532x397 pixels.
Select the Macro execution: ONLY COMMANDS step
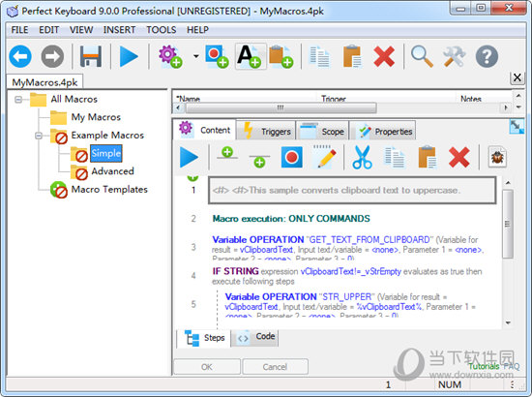tap(291, 219)
